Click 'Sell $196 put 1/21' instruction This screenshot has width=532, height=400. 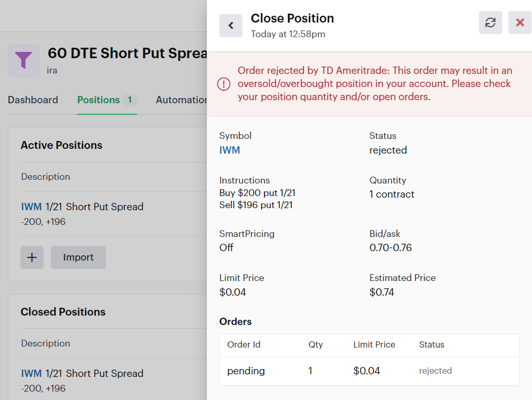click(x=256, y=205)
